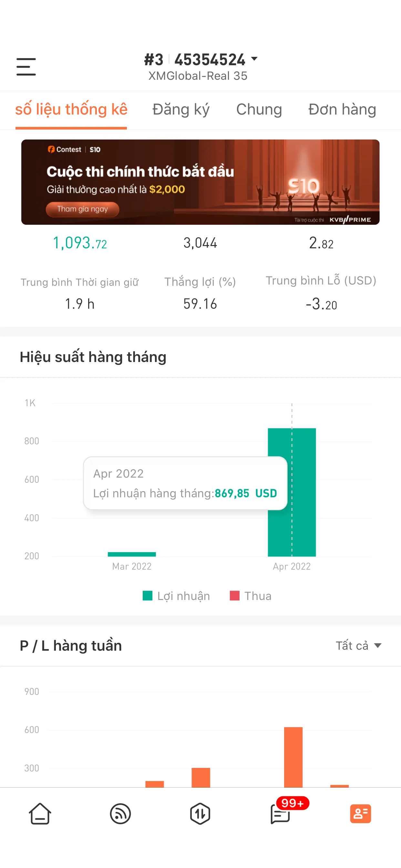Open the signals feed icon
The height and width of the screenshot is (868, 401).
click(120, 813)
